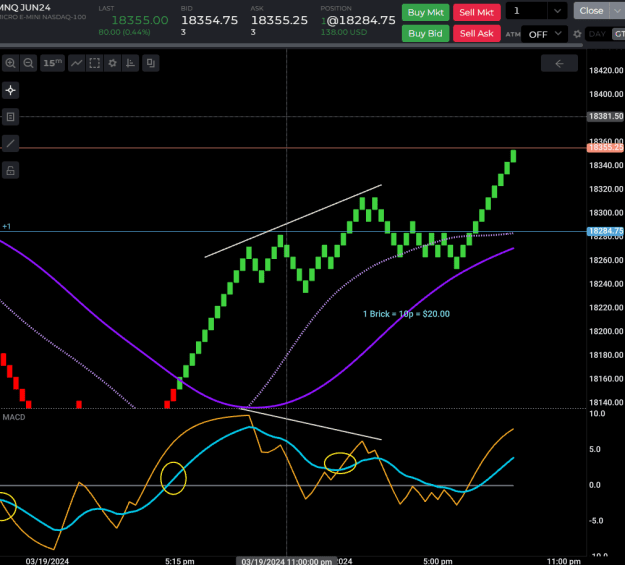Click the 11:00 pm time axis label
This screenshot has width=625, height=565.
tap(564, 561)
